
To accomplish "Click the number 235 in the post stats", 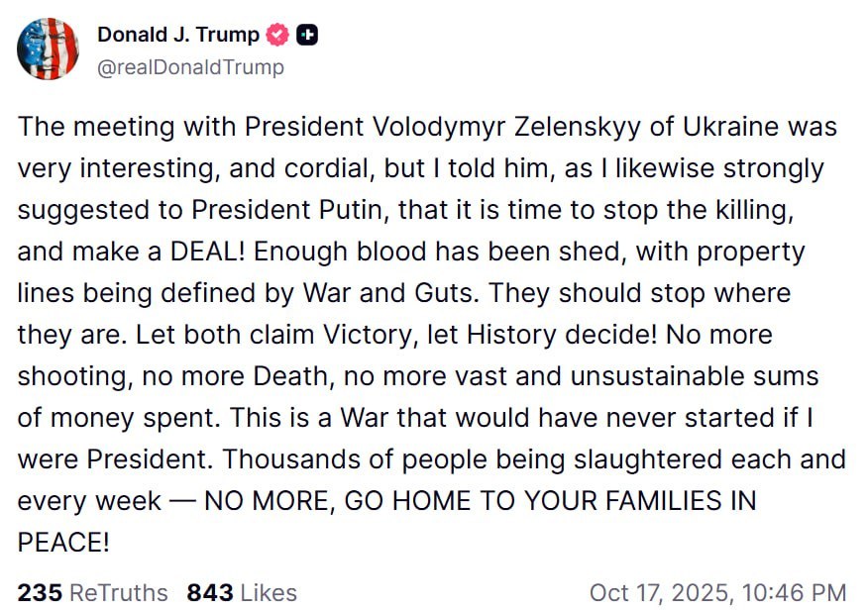I will tap(40, 593).
